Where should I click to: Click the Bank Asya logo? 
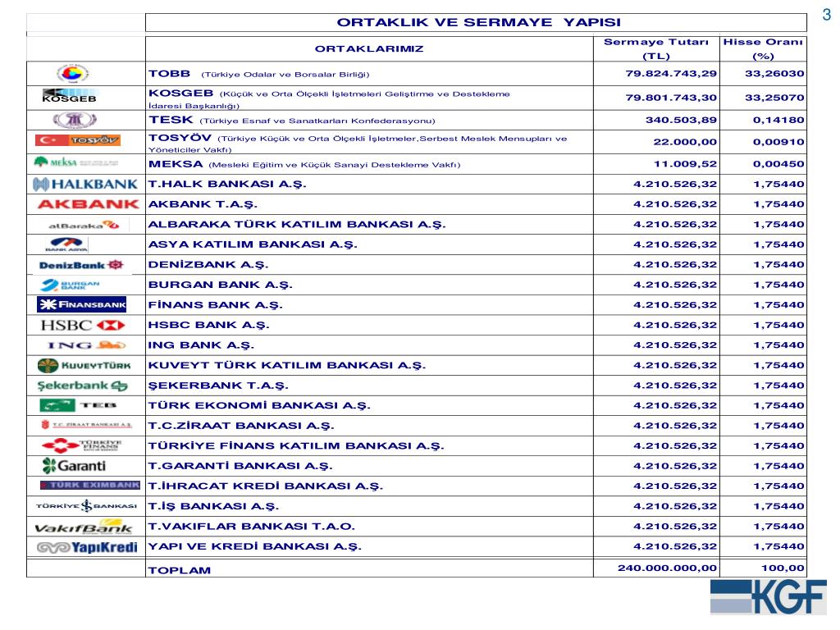pyautogui.click(x=66, y=244)
